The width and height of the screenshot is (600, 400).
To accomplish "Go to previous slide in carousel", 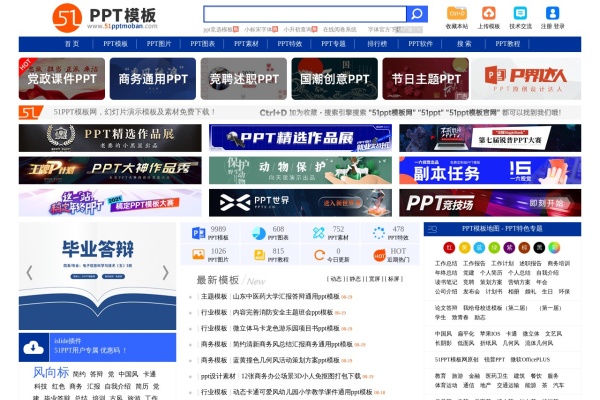I will pyautogui.click(x=30, y=272).
